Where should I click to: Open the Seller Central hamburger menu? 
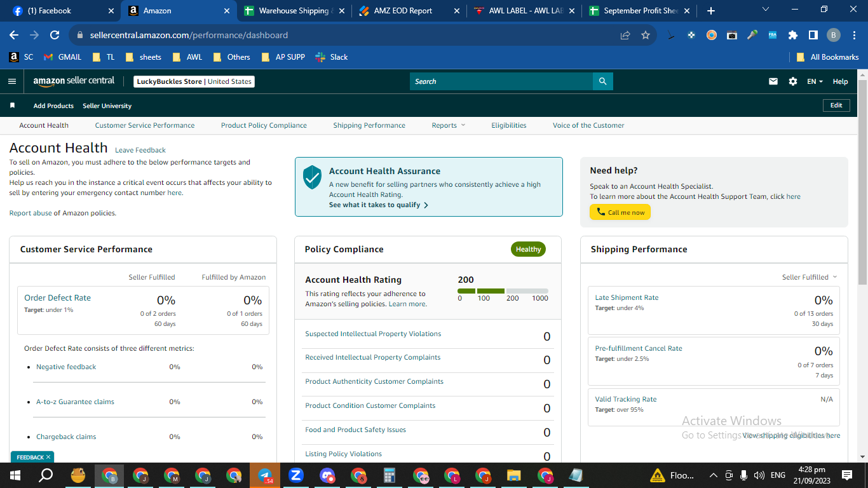pyautogui.click(x=12, y=81)
